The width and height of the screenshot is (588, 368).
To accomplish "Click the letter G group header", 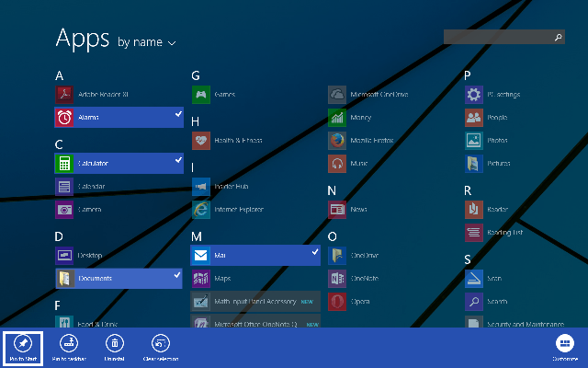I will tap(196, 75).
